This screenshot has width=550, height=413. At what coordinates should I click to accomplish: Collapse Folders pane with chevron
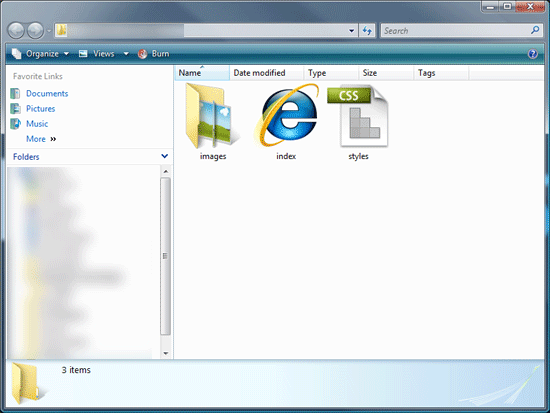coord(165,156)
